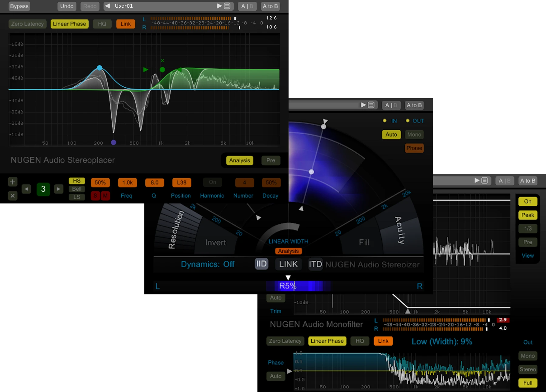Click the R5% balance slider
The image size is (546, 392).
click(288, 286)
